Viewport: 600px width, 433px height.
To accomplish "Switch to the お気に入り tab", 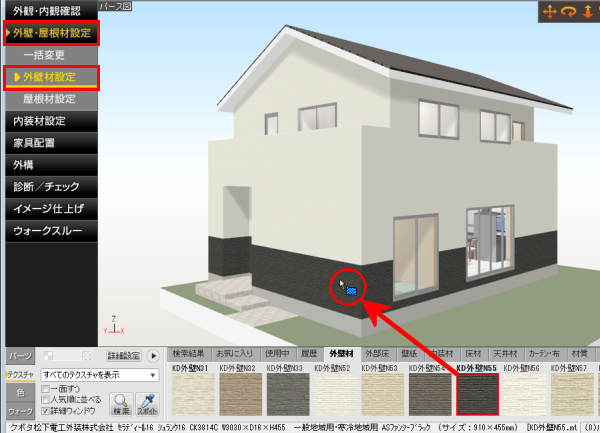I will [x=235, y=354].
